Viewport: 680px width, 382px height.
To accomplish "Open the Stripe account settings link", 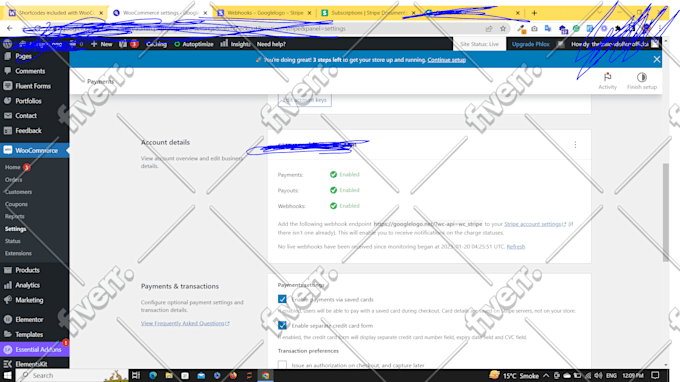I will [x=535, y=224].
